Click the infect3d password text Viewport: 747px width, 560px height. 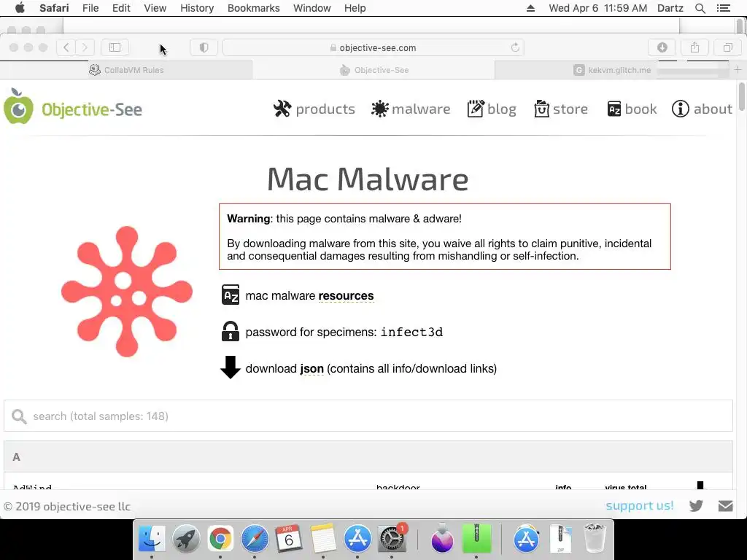click(411, 332)
